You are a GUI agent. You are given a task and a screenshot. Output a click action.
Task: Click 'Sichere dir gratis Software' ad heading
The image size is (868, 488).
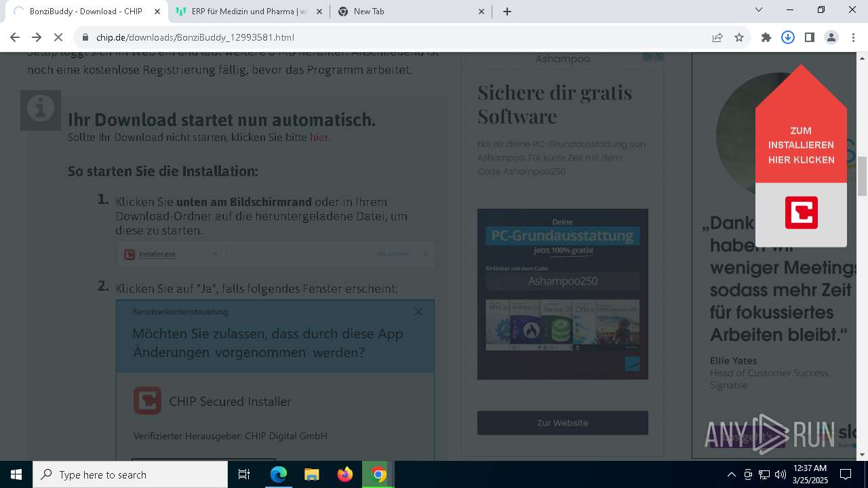click(555, 104)
